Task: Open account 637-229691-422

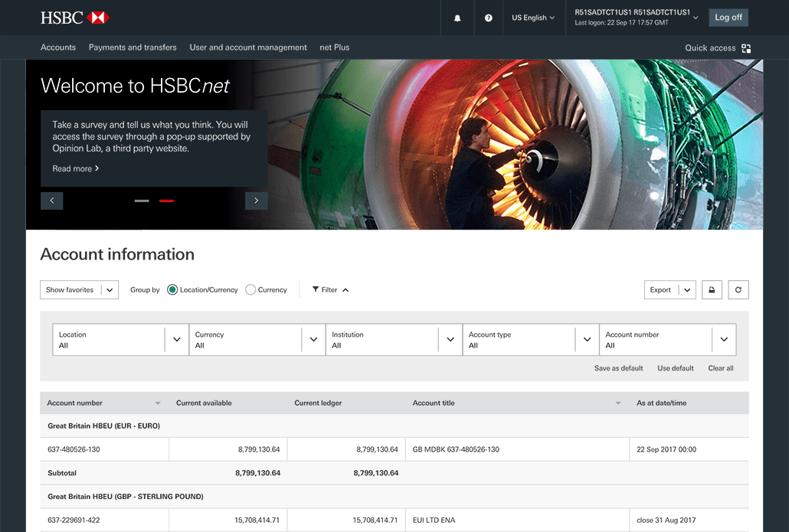Action: click(x=74, y=520)
